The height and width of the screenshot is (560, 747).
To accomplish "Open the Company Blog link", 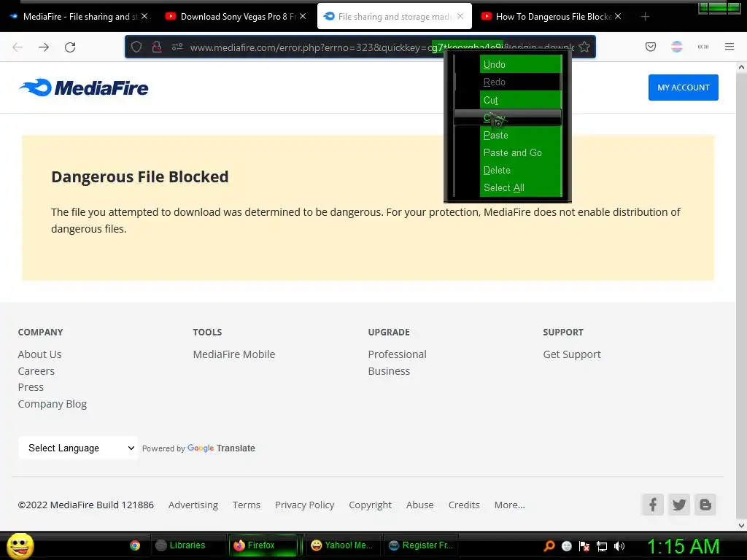I will 53,404.
